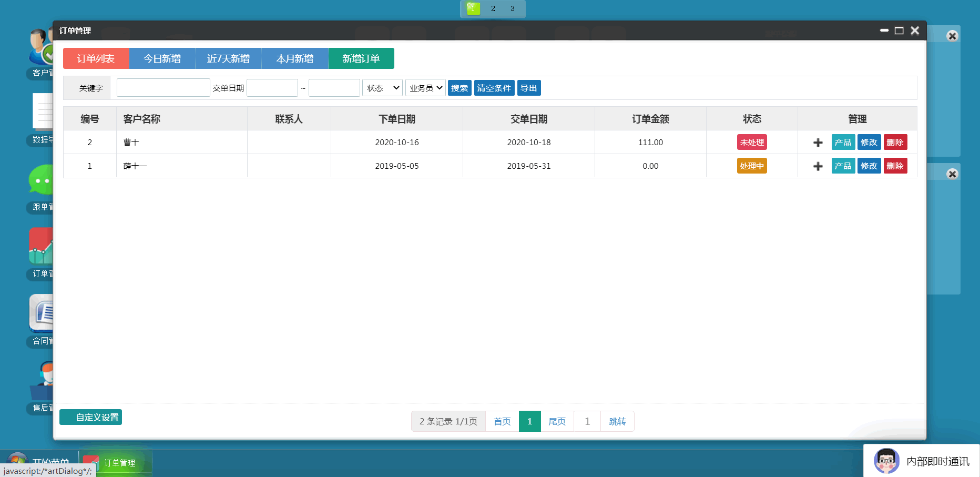Open the contract management desktop icon
The image size is (980, 477).
pyautogui.click(x=41, y=313)
